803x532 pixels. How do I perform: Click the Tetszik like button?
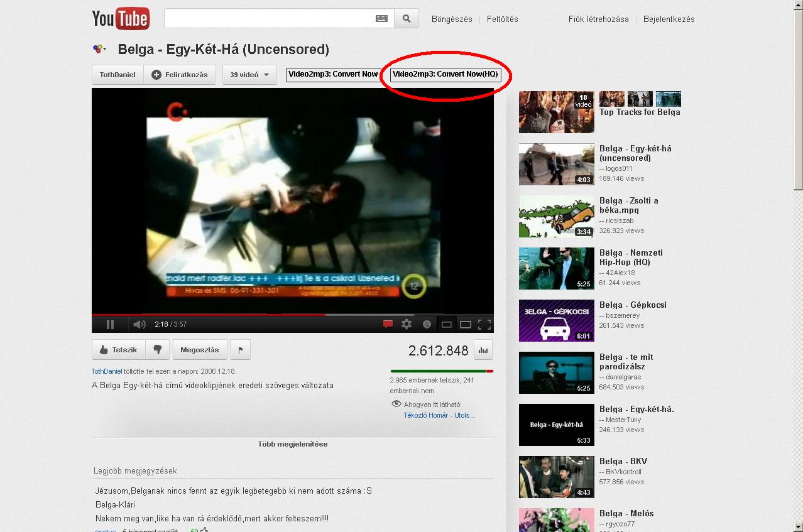118,350
